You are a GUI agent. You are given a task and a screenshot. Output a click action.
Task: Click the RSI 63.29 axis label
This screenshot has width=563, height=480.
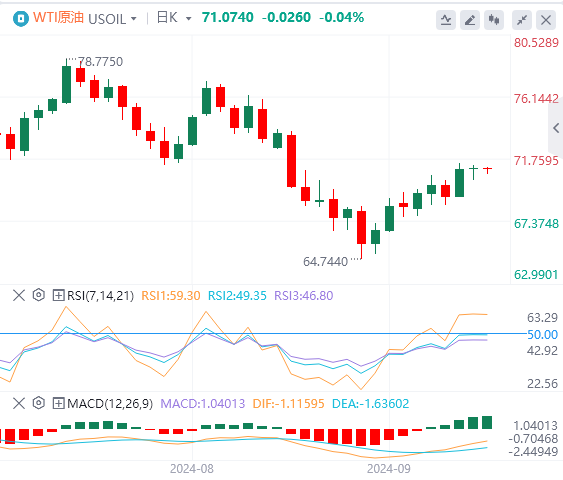pos(543,317)
